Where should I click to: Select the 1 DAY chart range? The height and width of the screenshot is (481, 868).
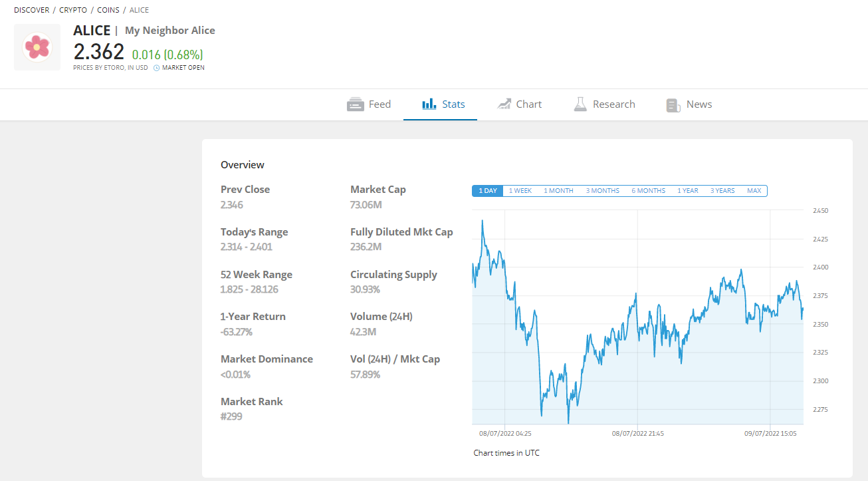pos(488,191)
